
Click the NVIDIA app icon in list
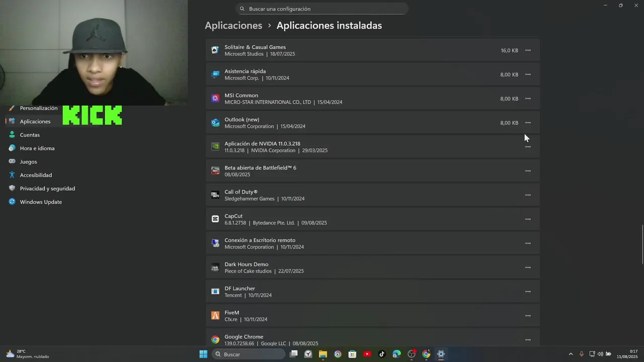[x=215, y=147]
